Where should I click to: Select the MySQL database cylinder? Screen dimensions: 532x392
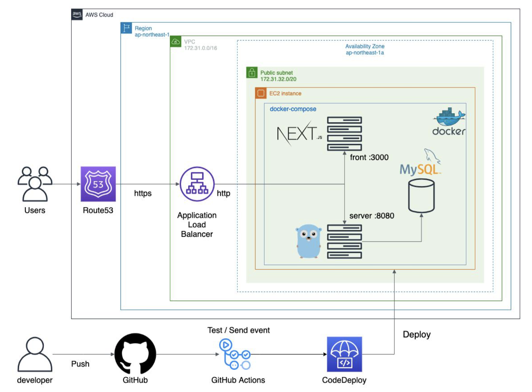(421, 196)
